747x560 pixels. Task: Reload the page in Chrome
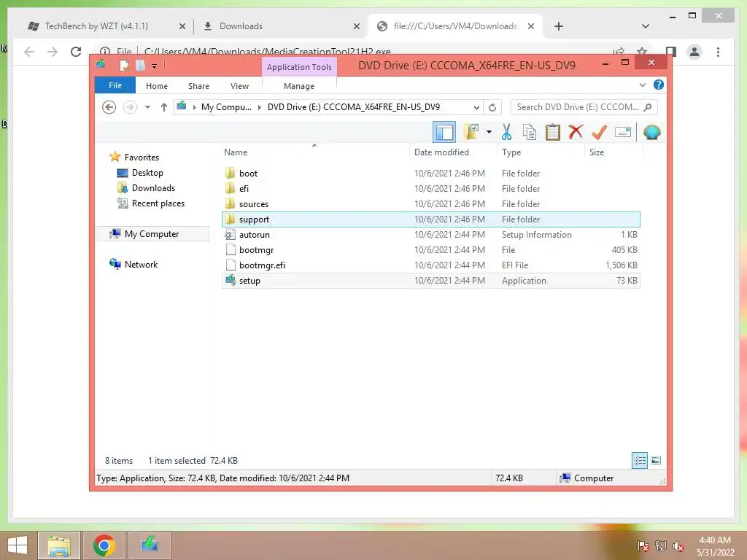pos(76,52)
